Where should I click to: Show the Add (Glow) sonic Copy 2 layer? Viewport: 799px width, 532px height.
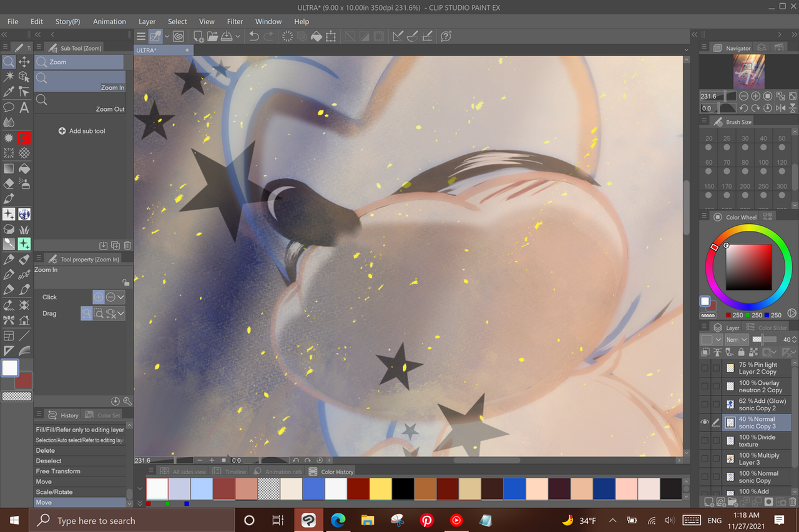705,404
